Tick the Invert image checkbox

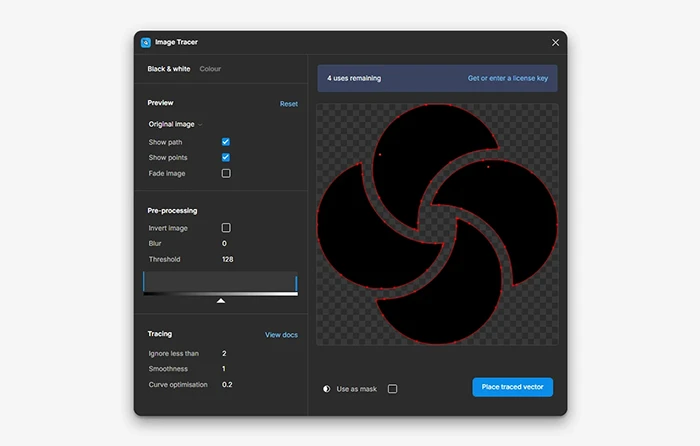pyautogui.click(x=226, y=228)
